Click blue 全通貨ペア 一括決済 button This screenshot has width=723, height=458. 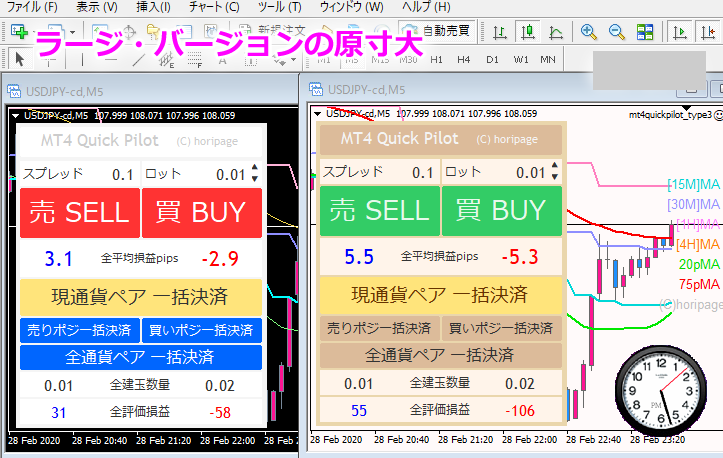point(141,357)
